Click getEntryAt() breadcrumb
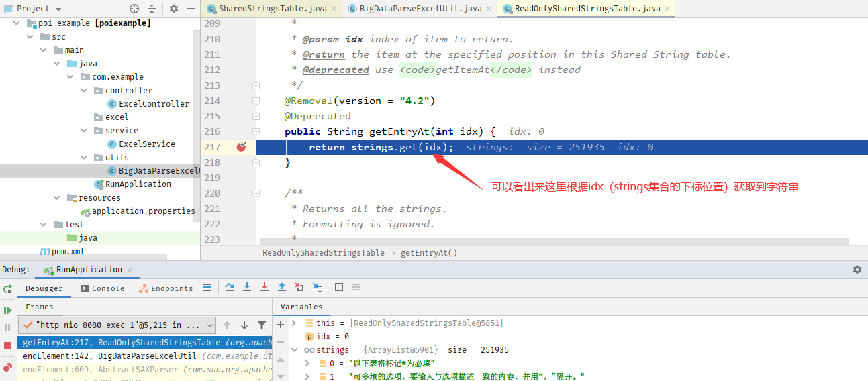Screen dimensions: 868x381 (x=429, y=253)
